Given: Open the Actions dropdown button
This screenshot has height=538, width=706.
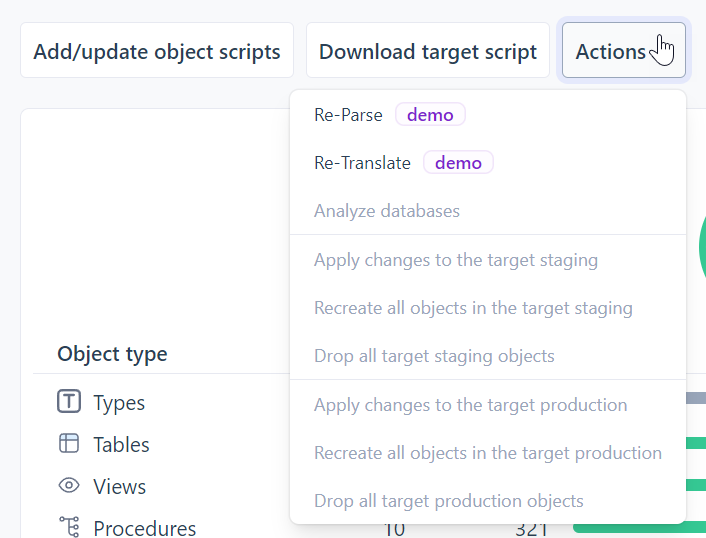Looking at the screenshot, I should point(623,51).
